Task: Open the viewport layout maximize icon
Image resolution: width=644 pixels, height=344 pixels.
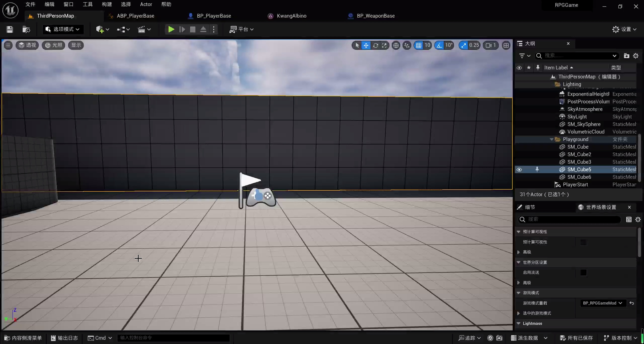Action: coord(506,45)
